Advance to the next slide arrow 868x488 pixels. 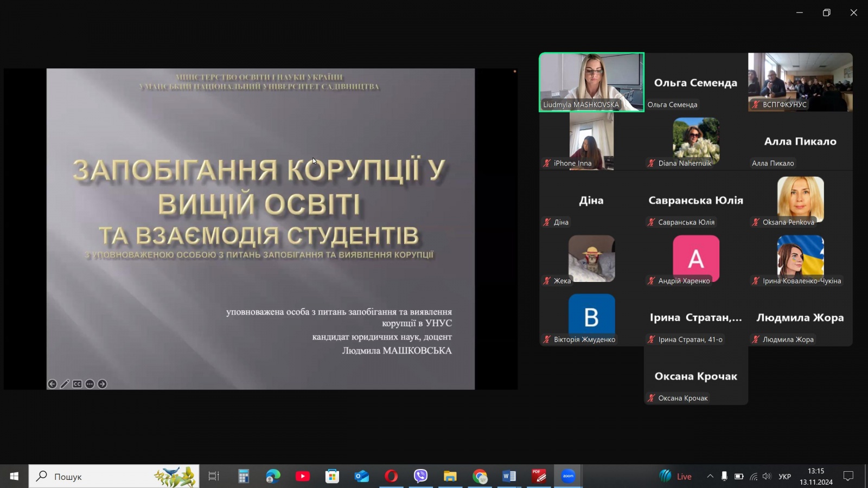pyautogui.click(x=102, y=384)
